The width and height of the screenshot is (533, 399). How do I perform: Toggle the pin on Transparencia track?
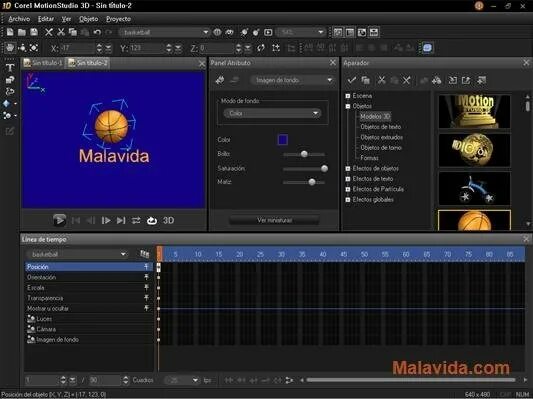[147, 298]
